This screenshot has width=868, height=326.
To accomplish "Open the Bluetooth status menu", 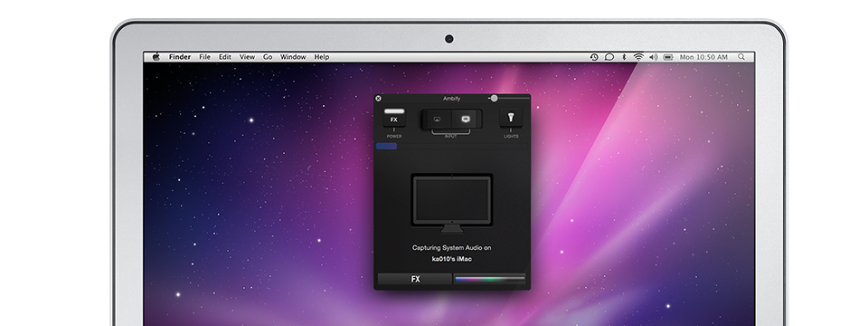I will click(x=624, y=56).
